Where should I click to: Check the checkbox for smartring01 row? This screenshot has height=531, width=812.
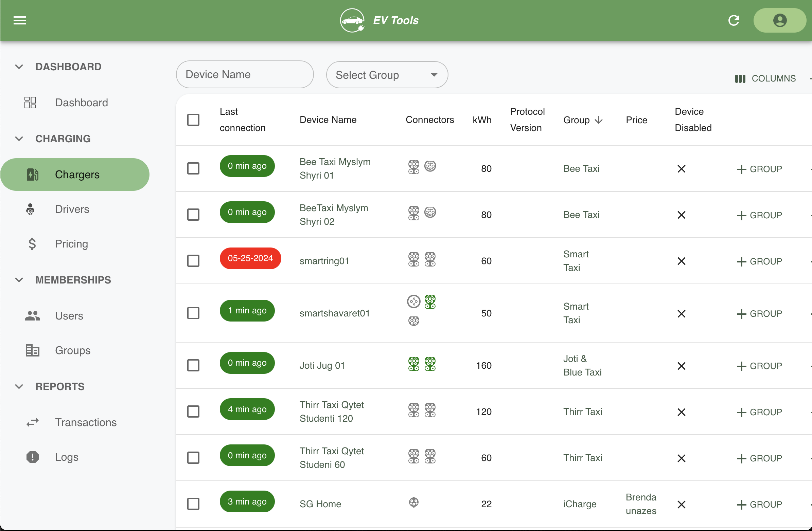193,260
